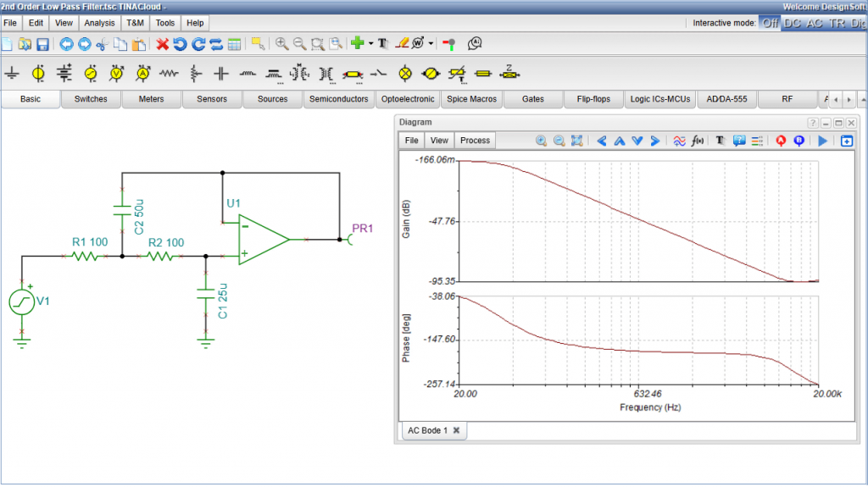Switch interactive mode to DC
Screen dimensions: 868x487
[792, 23]
